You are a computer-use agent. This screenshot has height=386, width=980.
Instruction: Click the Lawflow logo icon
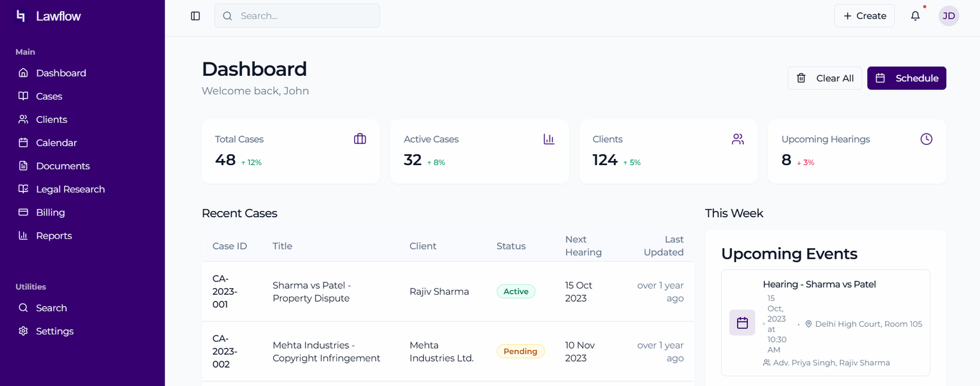pos(21,16)
